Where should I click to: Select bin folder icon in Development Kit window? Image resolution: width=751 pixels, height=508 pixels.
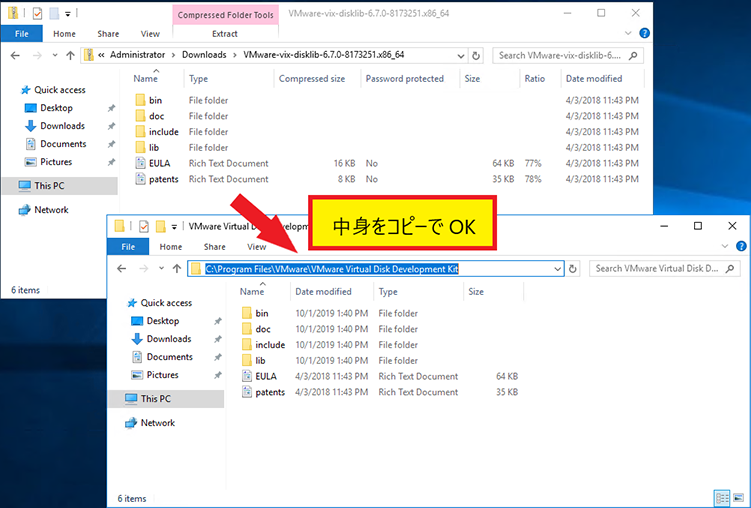(x=247, y=313)
